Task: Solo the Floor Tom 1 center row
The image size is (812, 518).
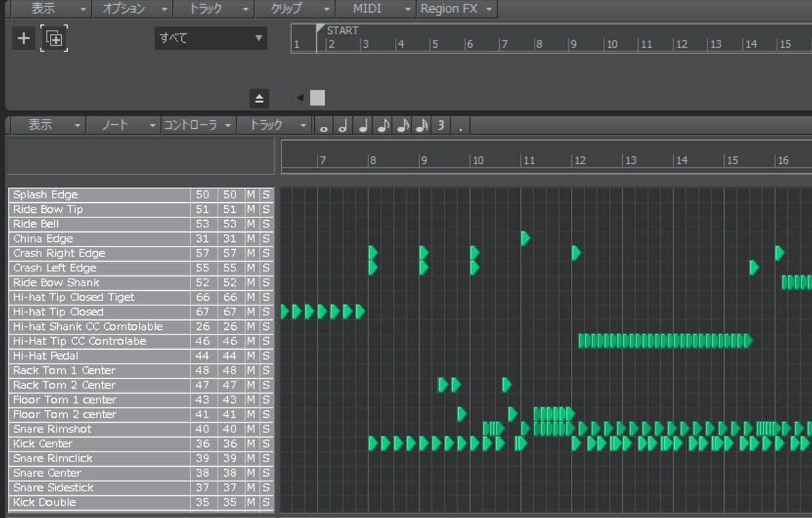Action: 266,400
